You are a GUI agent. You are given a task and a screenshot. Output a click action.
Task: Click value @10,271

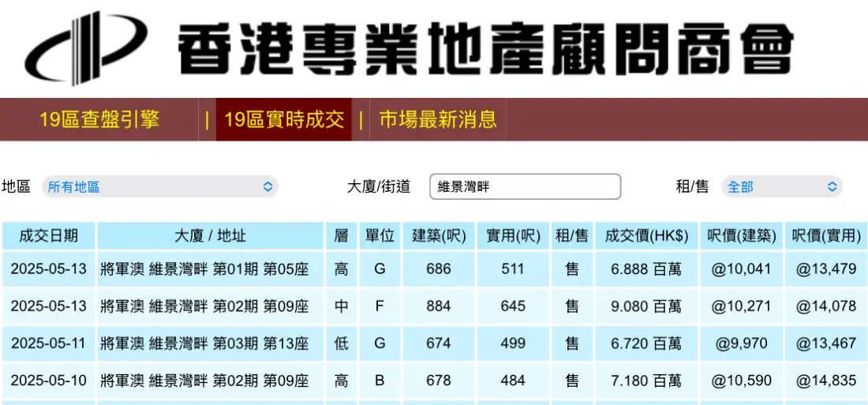pos(742,306)
